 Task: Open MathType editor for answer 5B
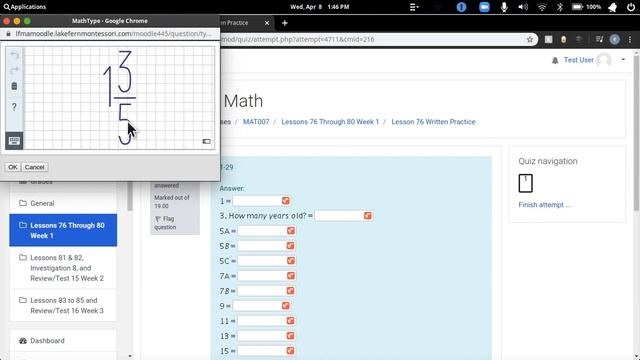[x=290, y=246]
